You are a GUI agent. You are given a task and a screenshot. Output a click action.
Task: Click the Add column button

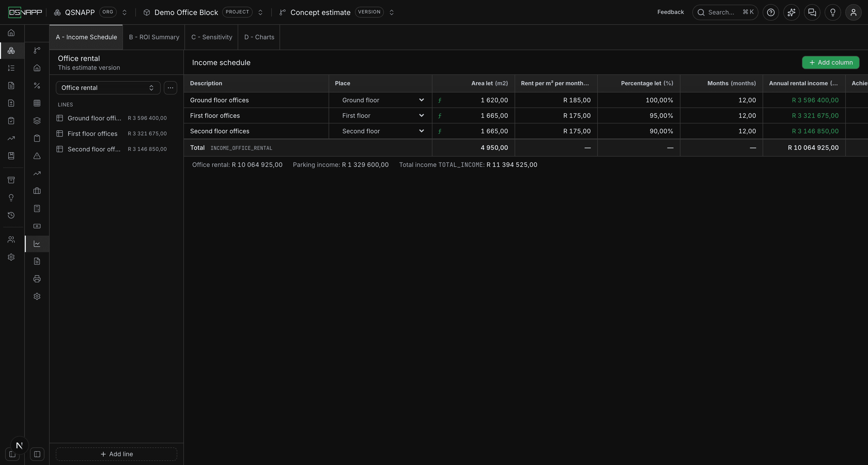click(831, 62)
